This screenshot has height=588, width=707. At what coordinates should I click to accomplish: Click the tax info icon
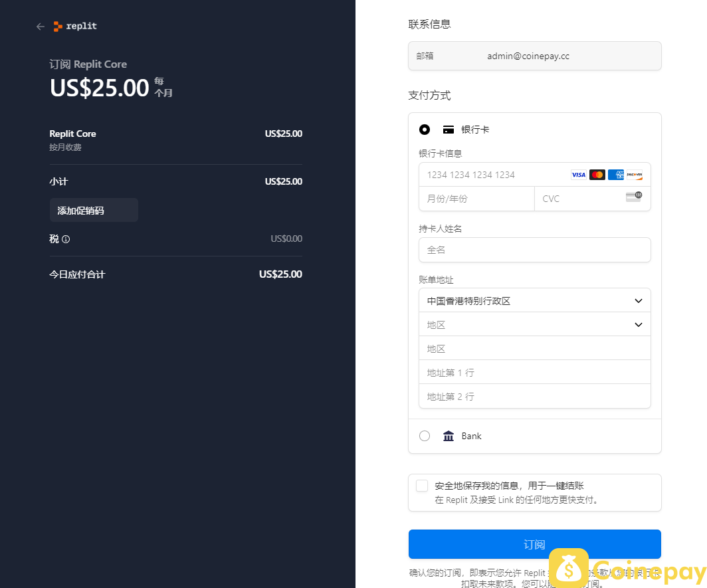[66, 239]
